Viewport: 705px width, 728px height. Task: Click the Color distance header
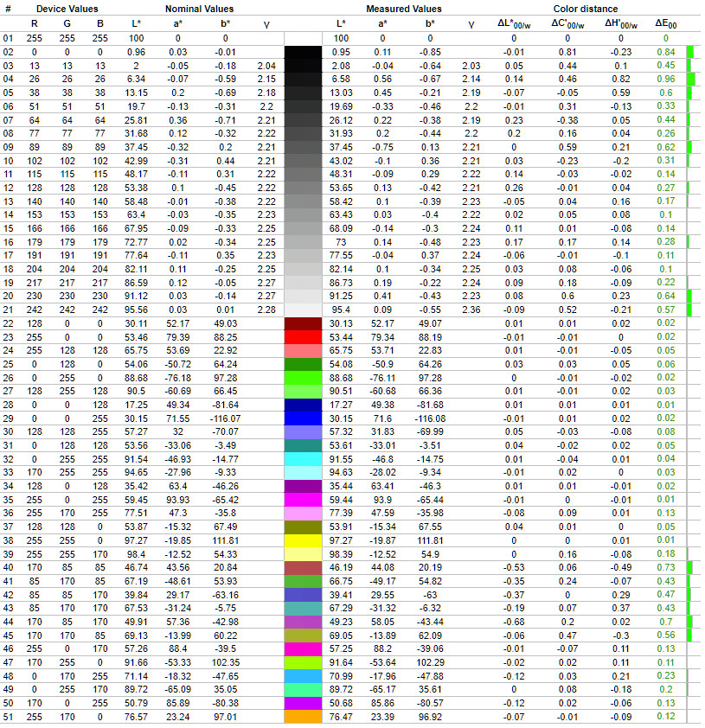[x=585, y=9]
